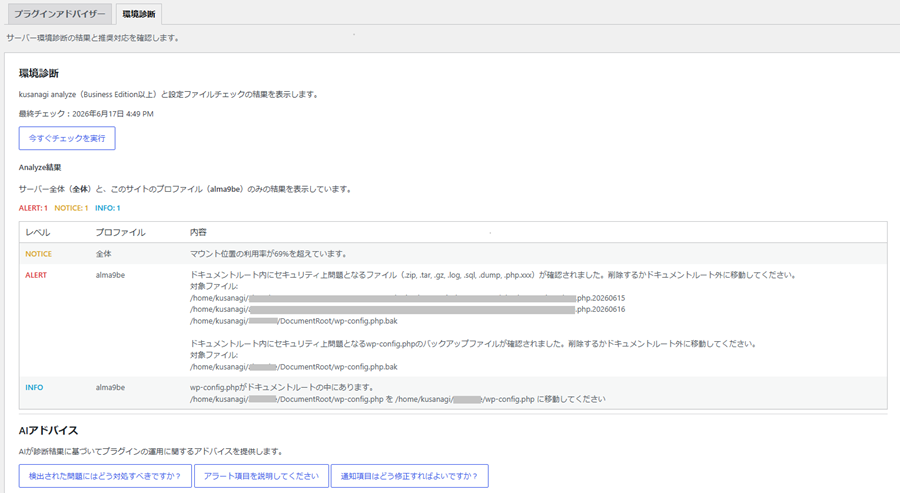Select the INFO level cell
Viewport: 900px width, 493px height.
click(34, 387)
